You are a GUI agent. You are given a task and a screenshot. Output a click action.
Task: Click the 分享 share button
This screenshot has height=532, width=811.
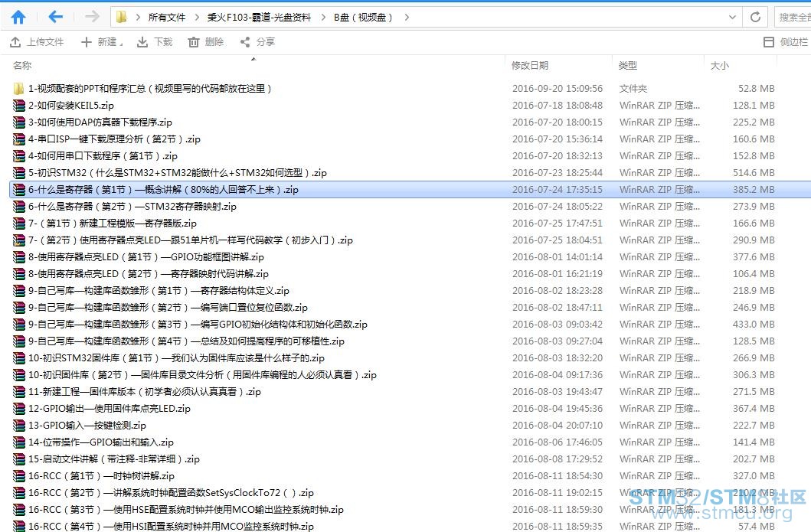[x=257, y=42]
